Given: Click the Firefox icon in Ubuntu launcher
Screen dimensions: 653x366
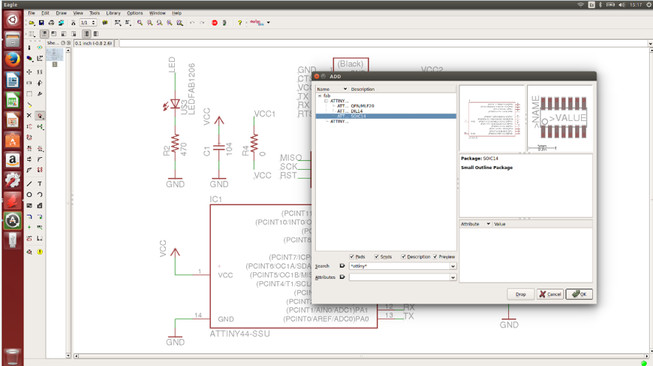Looking at the screenshot, I should 12,59.
